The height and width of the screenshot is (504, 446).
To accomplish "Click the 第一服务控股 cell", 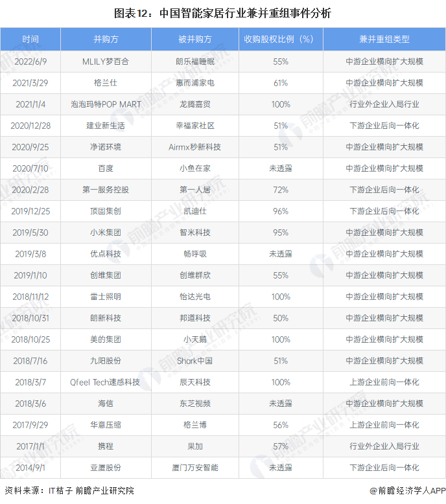I will pyautogui.click(x=106, y=190).
